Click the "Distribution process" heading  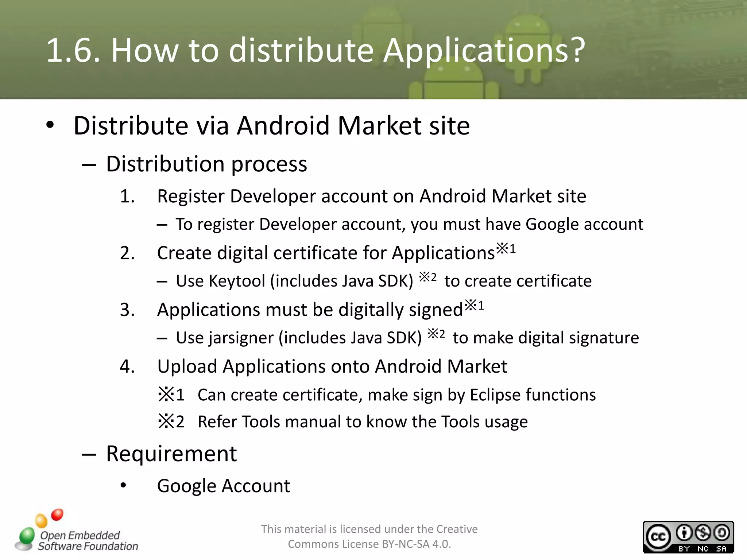point(206,164)
